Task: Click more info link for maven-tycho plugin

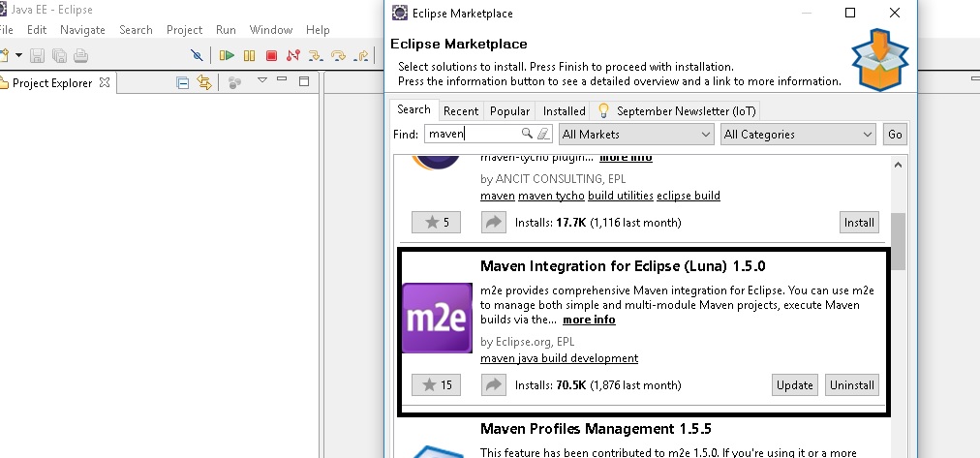Action: (x=626, y=158)
